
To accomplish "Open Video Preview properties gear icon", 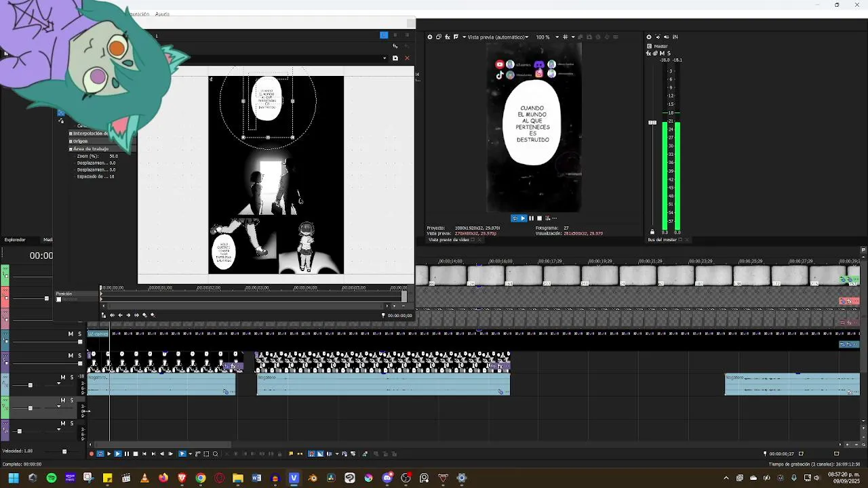I will pos(430,37).
